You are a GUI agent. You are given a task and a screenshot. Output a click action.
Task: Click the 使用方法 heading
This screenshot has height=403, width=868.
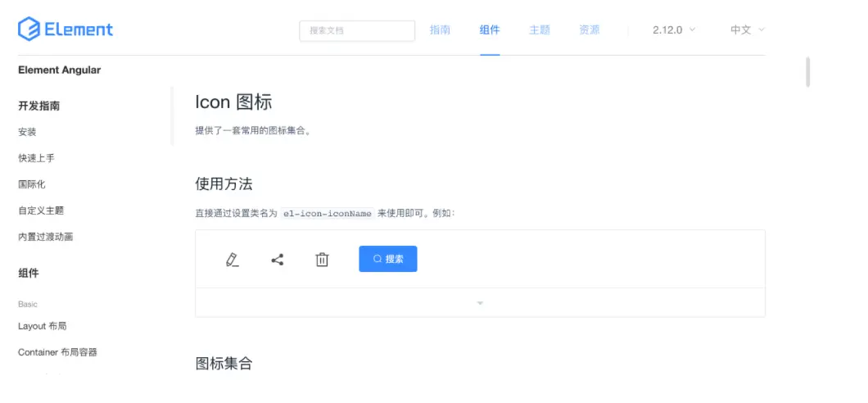click(x=224, y=183)
